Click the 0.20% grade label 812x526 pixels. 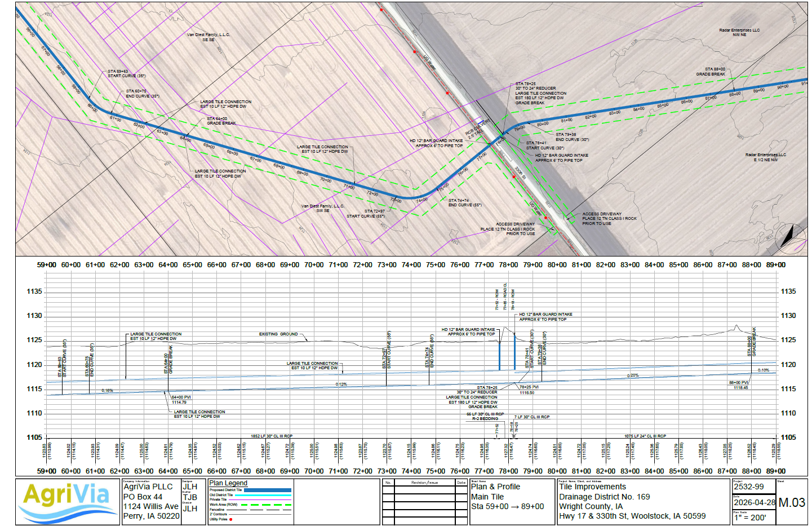click(633, 375)
